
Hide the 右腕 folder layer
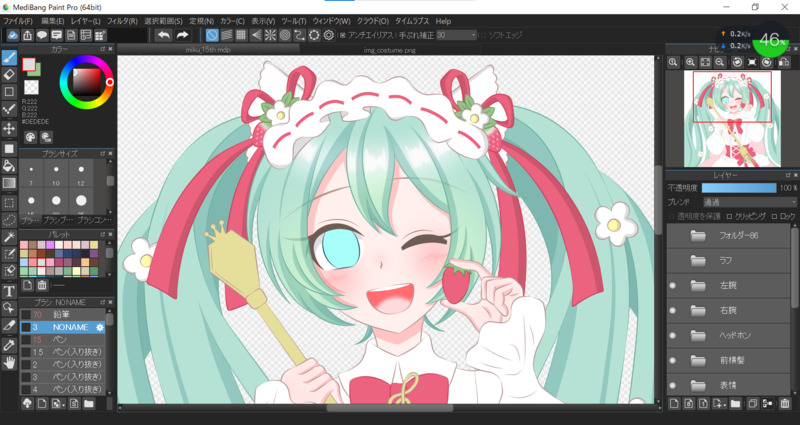pos(672,310)
